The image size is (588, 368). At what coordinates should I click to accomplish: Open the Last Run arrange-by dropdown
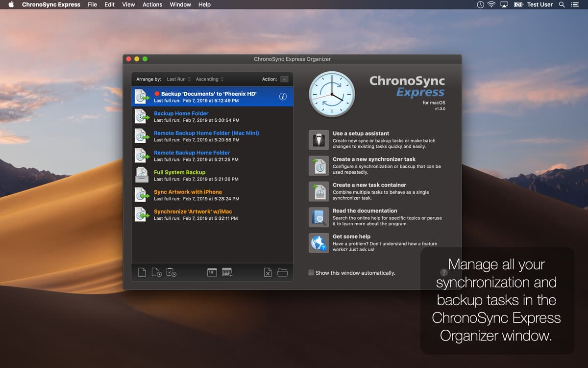[178, 79]
